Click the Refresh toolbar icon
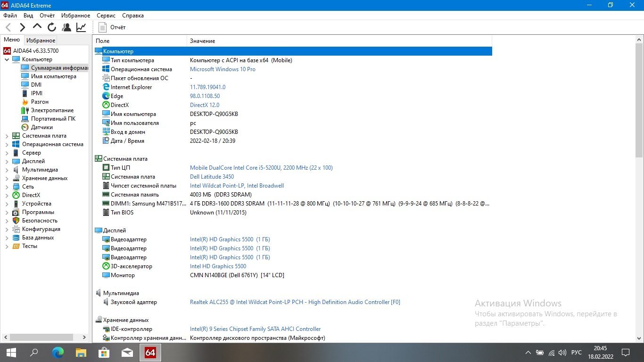 click(52, 27)
